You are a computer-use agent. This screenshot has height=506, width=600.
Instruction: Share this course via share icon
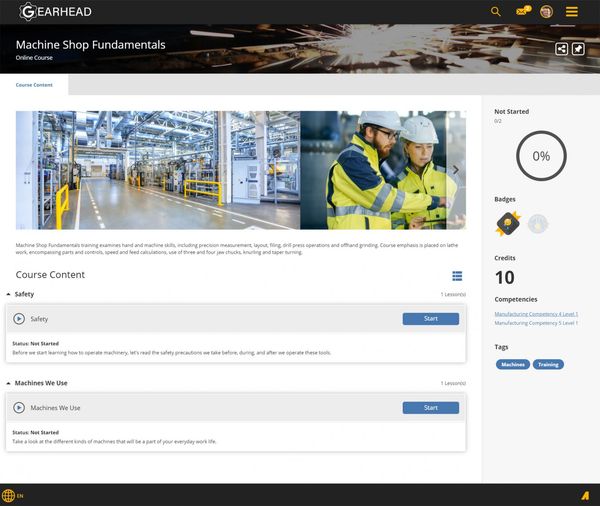tap(562, 49)
